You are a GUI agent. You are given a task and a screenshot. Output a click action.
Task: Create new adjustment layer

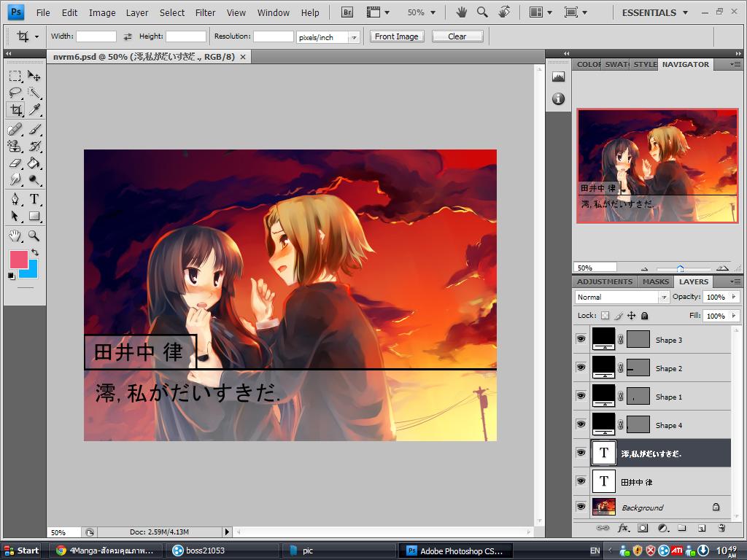click(662, 528)
